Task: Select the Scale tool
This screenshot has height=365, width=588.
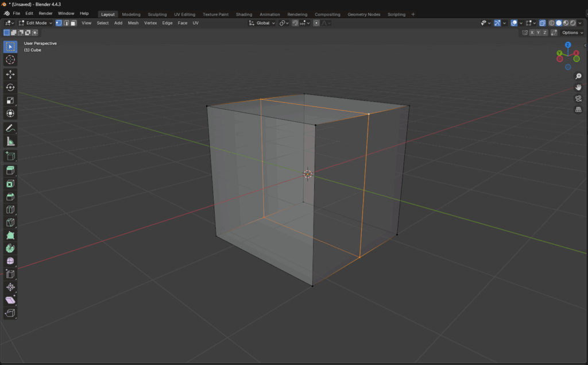Action: click(10, 100)
